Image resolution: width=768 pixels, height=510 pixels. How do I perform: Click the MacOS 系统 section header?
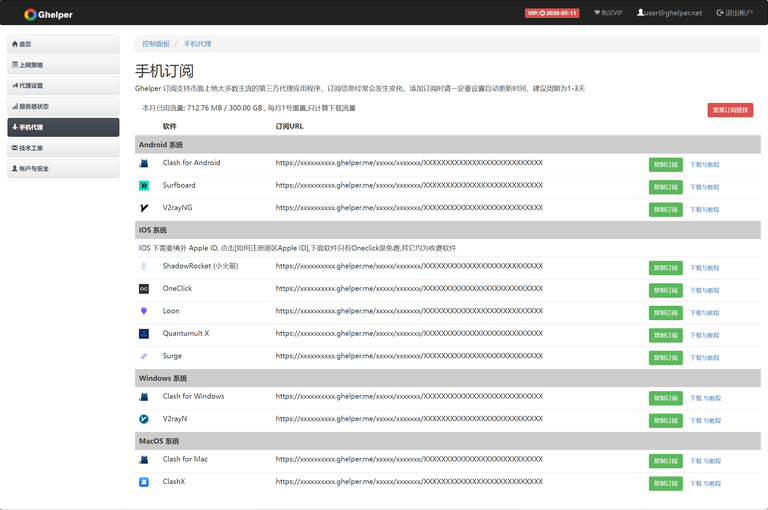(448, 441)
